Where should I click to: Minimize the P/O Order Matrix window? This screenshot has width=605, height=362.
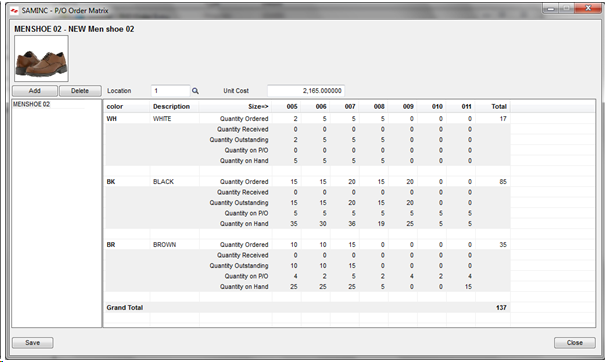pos(551,8)
